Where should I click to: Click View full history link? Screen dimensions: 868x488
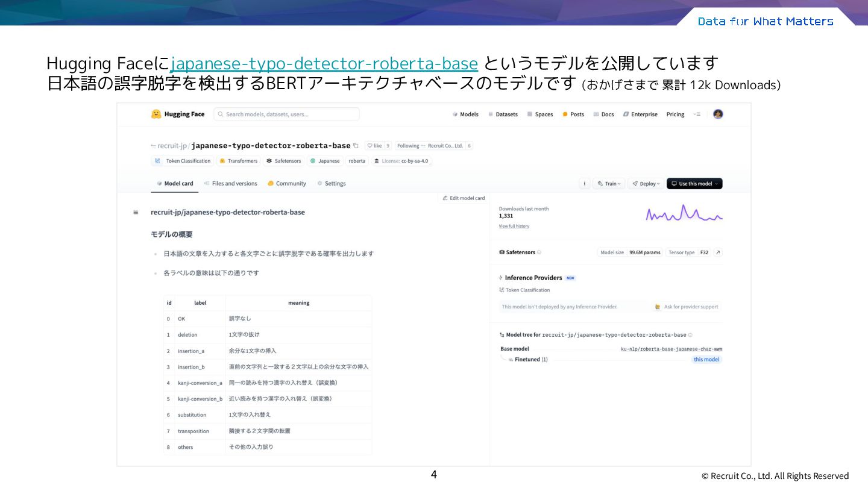tap(514, 227)
